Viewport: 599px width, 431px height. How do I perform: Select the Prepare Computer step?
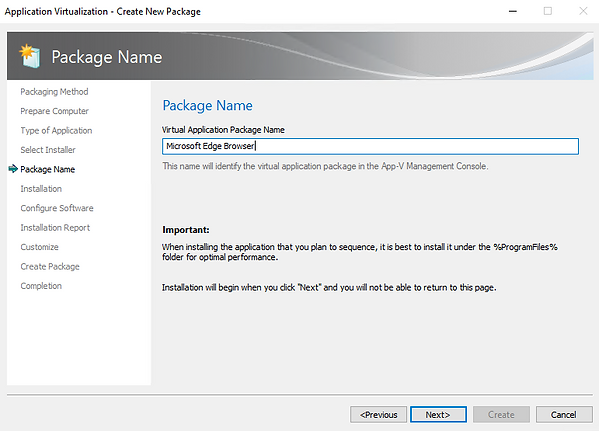click(54, 111)
